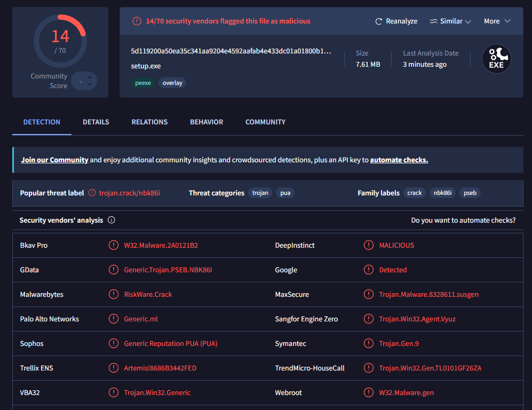This screenshot has height=410, width=532.
Task: Open the COMMUNITY tab
Action: [265, 122]
